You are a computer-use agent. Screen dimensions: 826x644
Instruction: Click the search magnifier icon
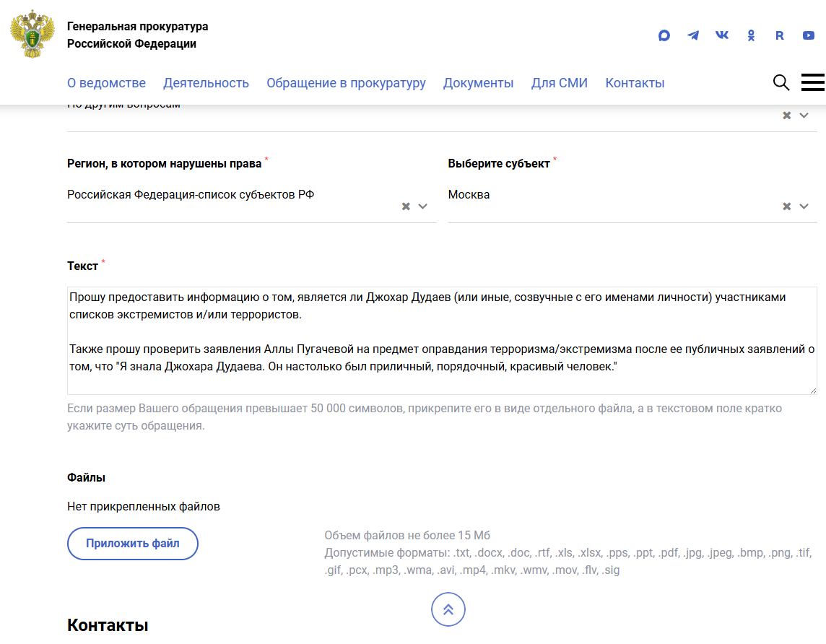click(x=781, y=82)
